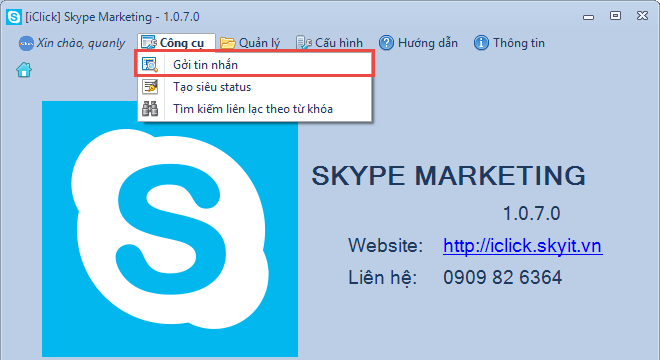
Task: Click the avatar icon beside Xin chào, quanly
Action: [26, 43]
